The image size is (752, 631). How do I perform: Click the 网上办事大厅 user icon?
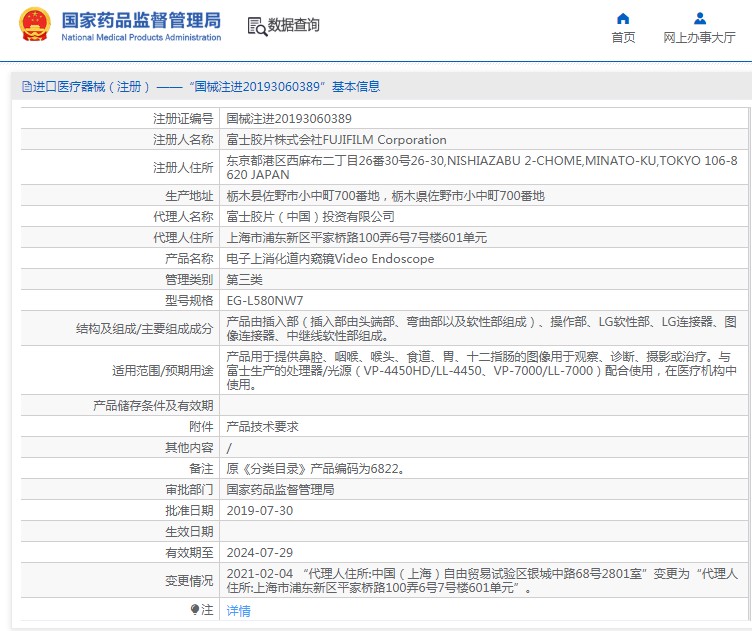click(x=700, y=19)
